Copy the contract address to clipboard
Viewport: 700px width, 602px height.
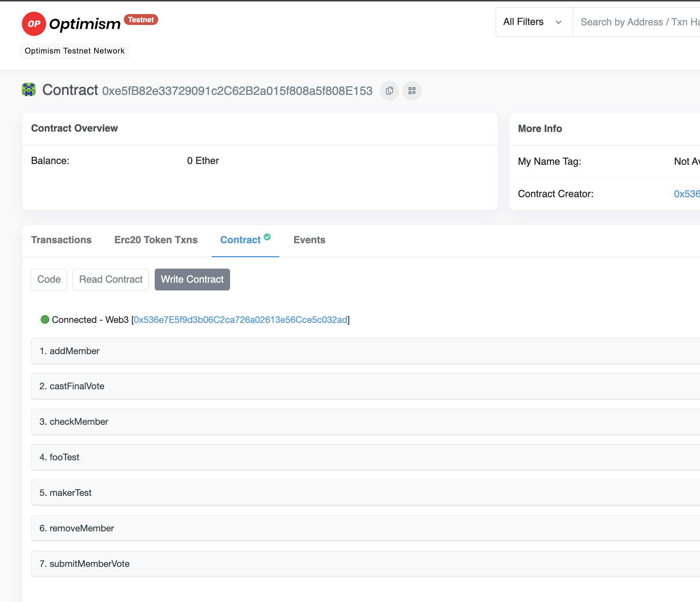[x=389, y=91]
